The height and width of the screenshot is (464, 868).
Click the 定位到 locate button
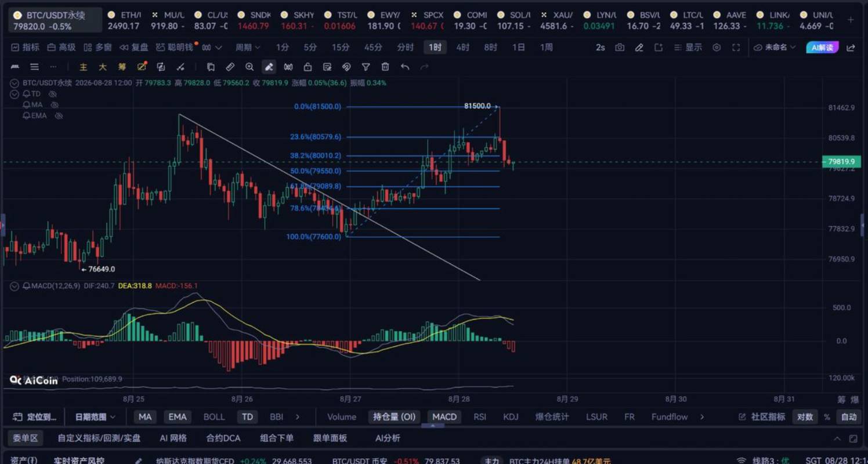coord(35,417)
